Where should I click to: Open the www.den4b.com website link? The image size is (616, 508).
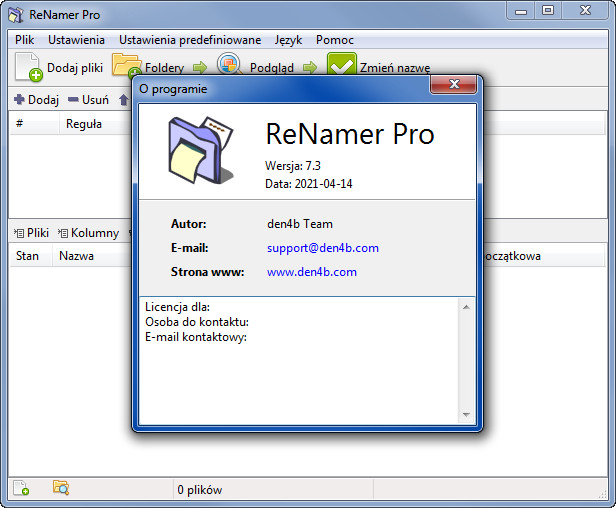[x=312, y=272]
